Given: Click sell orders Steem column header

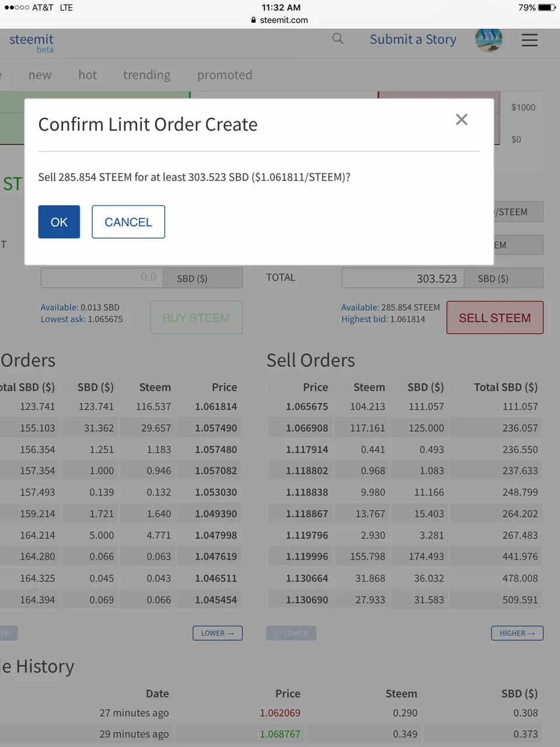Looking at the screenshot, I should [369, 387].
